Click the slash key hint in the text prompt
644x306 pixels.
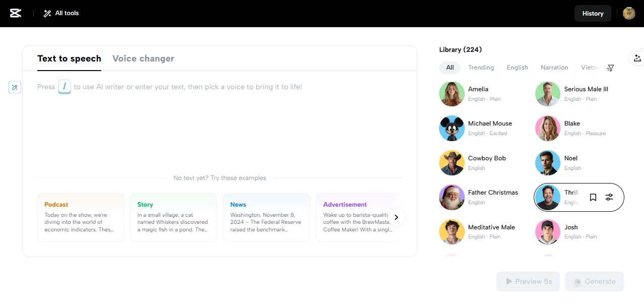pos(64,87)
